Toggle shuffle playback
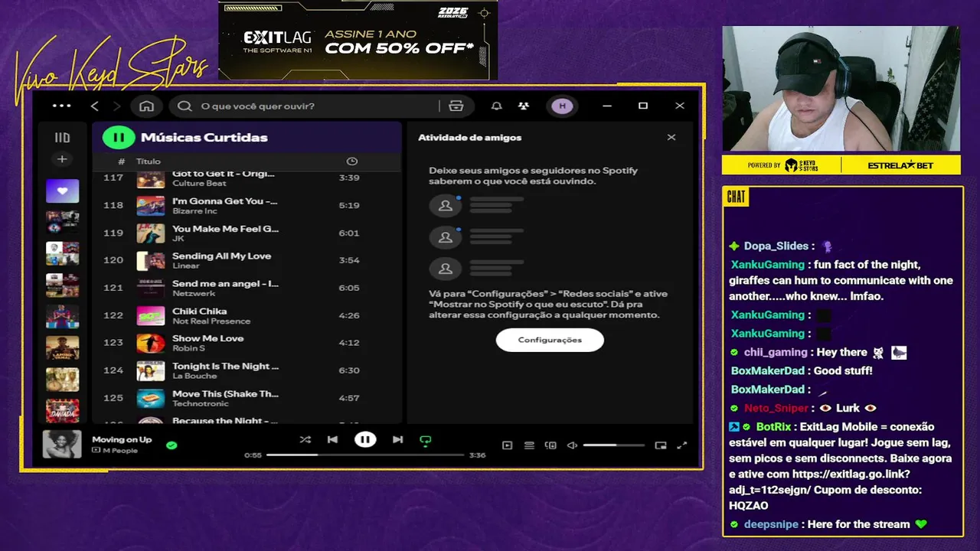Viewport: 980px width, 551px height. pyautogui.click(x=305, y=439)
